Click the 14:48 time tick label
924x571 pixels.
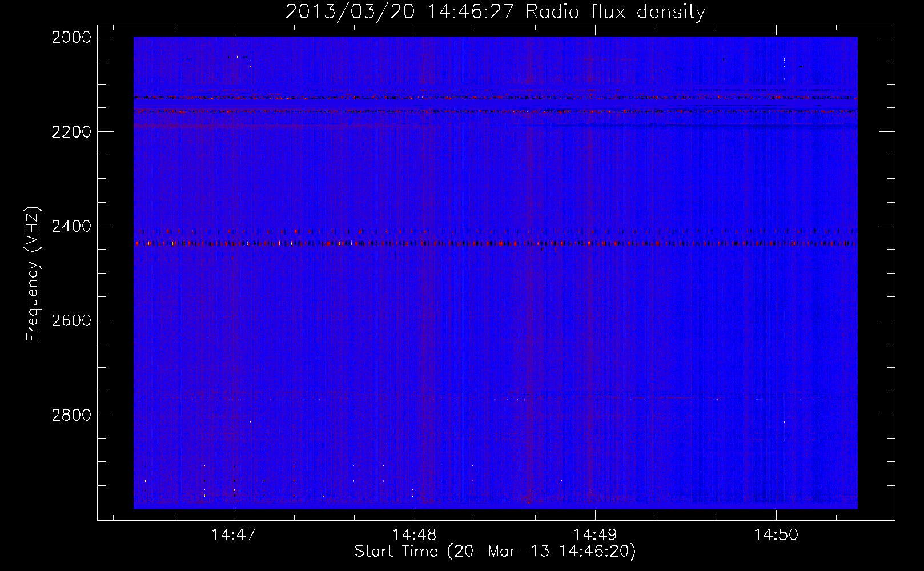point(415,535)
